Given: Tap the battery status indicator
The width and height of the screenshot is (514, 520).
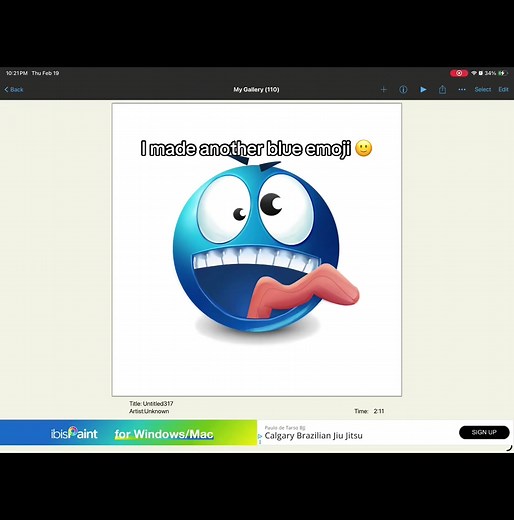Looking at the screenshot, I should [502, 73].
